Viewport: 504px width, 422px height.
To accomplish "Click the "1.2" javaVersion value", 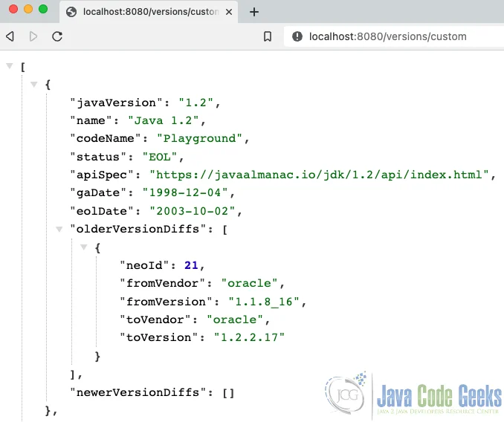I will point(196,103).
